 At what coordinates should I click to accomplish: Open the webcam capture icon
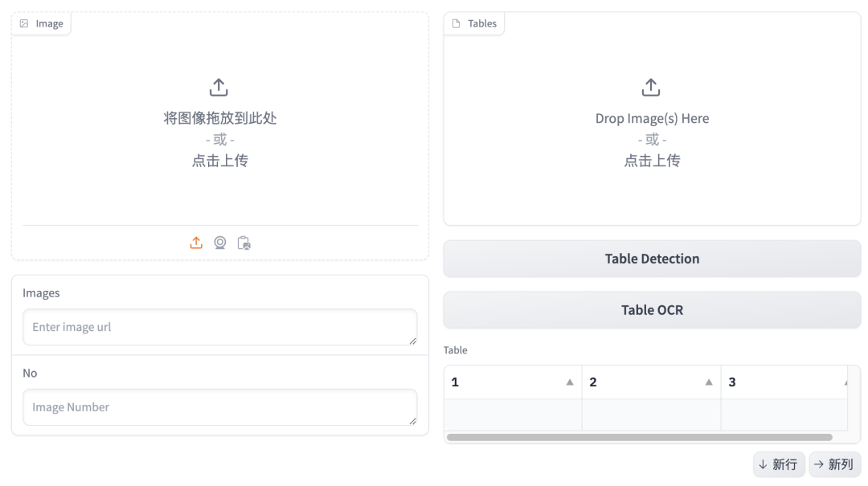220,243
